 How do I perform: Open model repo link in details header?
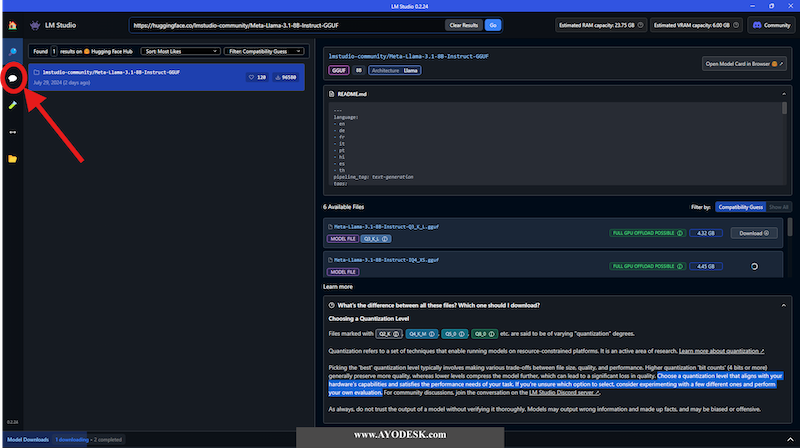point(408,57)
